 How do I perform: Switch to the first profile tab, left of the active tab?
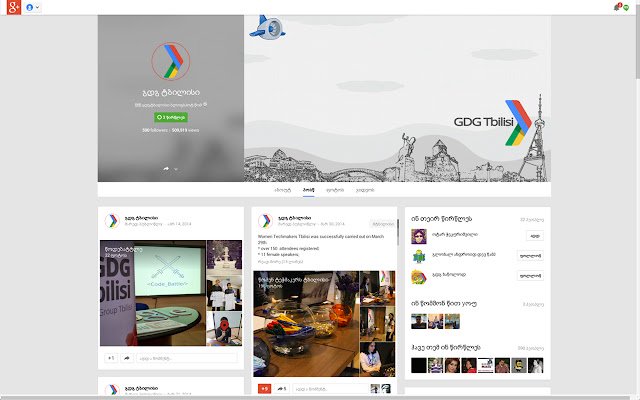click(282, 190)
